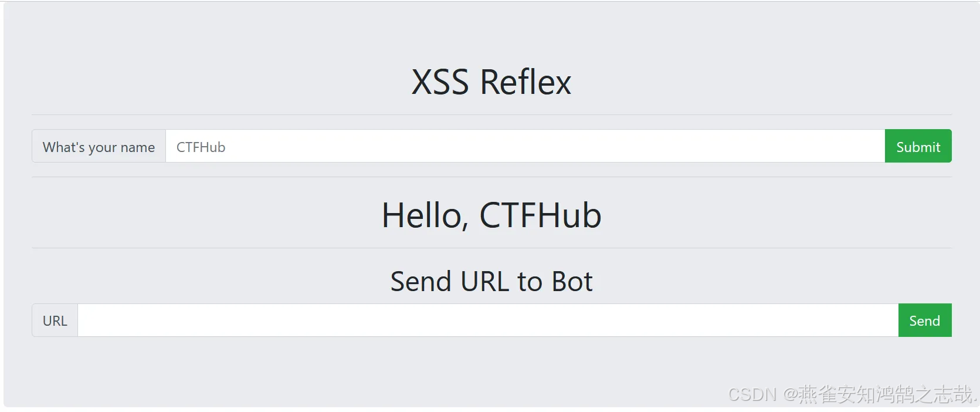This screenshot has width=980, height=412.
Task: Click the word "Hello," in the greeting
Action: tap(425, 215)
